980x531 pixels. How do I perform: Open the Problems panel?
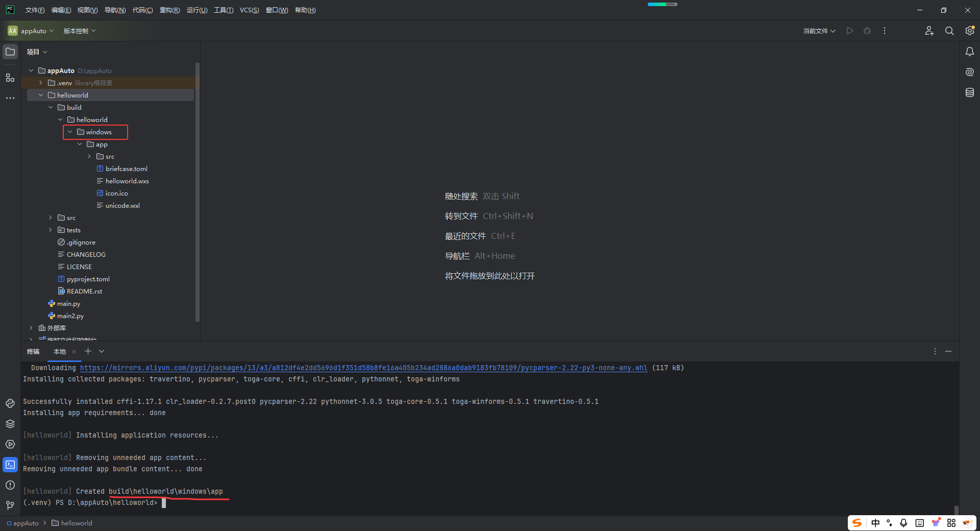tap(10, 486)
